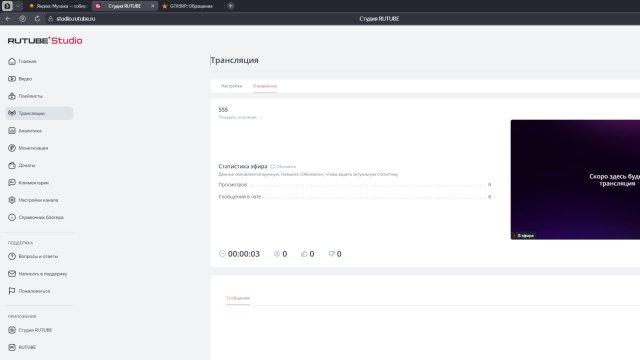Click the address bar lock icon
This screenshot has width=640, height=360.
(51, 19)
